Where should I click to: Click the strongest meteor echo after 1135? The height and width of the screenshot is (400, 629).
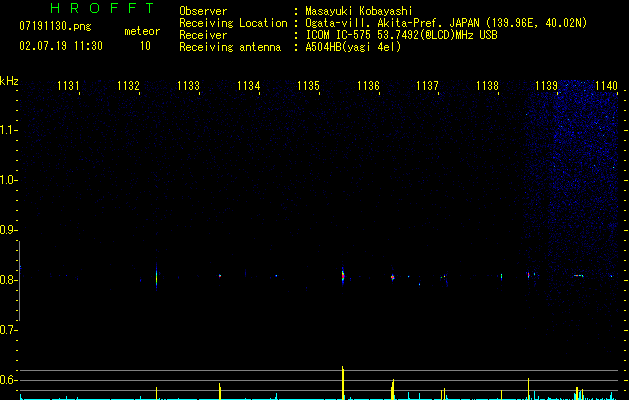coord(343,276)
